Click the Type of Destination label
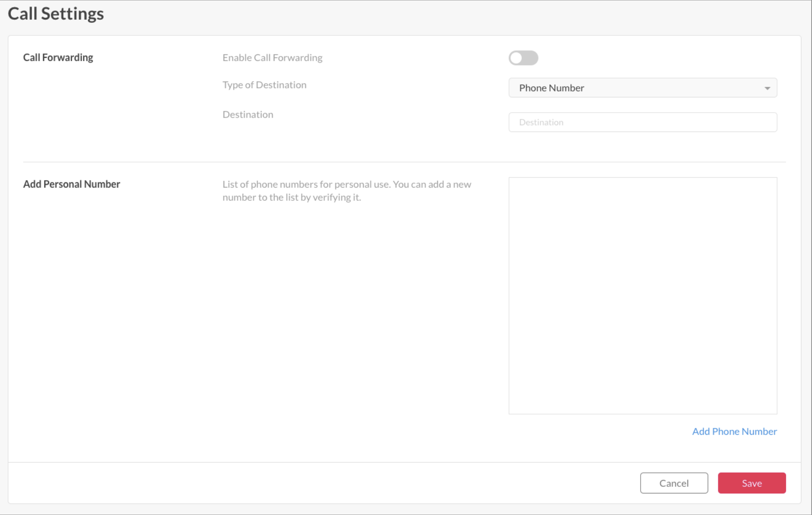Screen dimensions: 812x515 tap(265, 85)
